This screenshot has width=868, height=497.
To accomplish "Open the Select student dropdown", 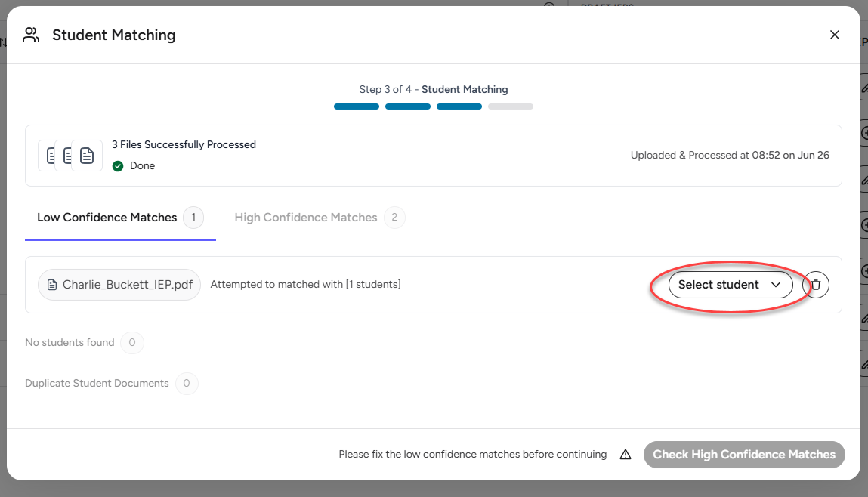I will (731, 285).
